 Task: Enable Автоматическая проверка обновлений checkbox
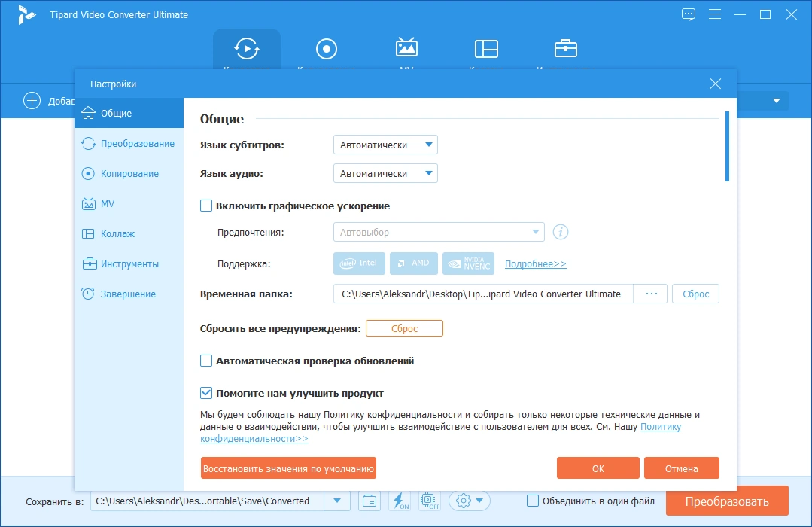pyautogui.click(x=206, y=361)
